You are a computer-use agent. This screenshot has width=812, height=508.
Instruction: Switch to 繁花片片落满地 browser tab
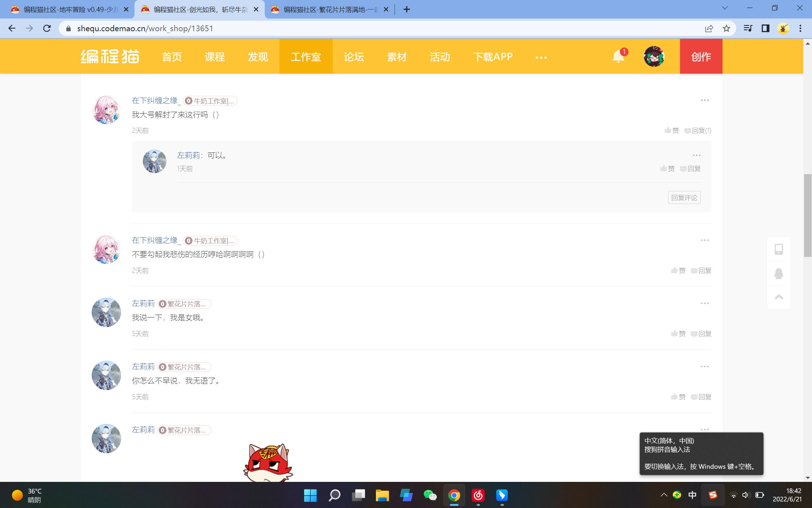pos(329,9)
